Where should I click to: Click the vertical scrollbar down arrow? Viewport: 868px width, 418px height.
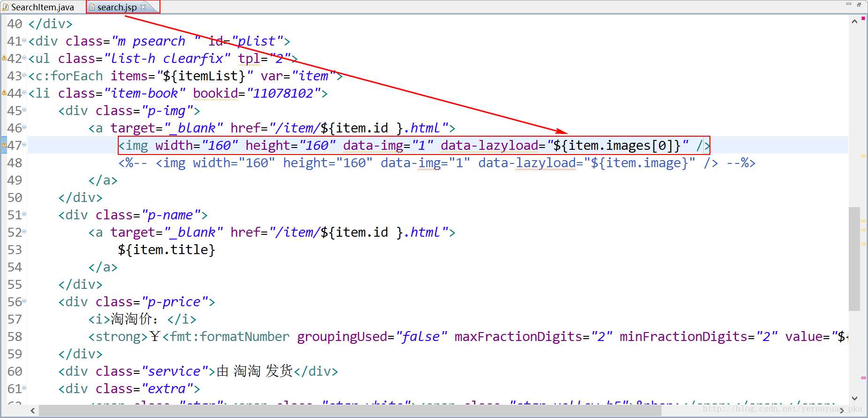tap(854, 398)
